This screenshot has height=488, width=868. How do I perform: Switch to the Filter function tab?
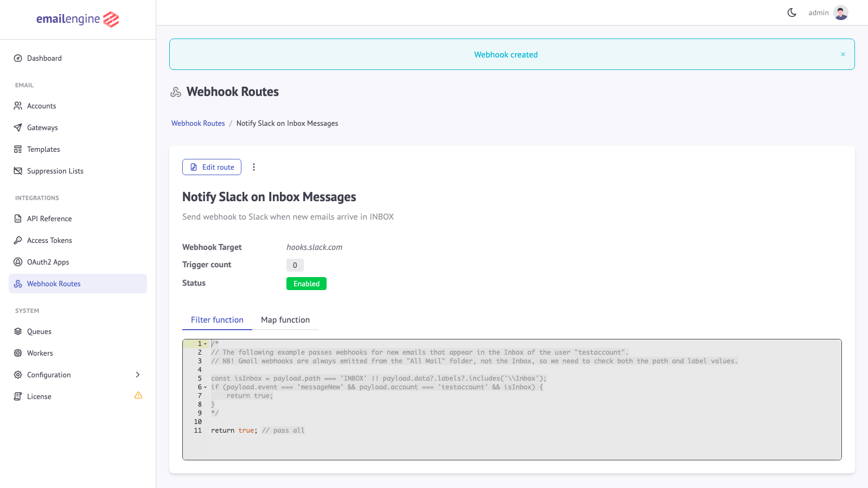pyautogui.click(x=217, y=320)
